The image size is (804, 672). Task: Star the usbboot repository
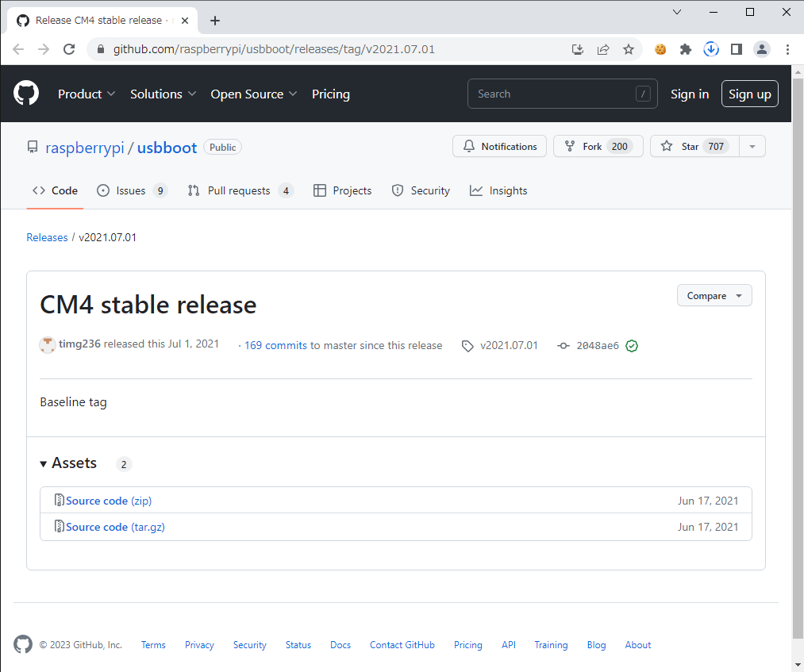coord(694,147)
